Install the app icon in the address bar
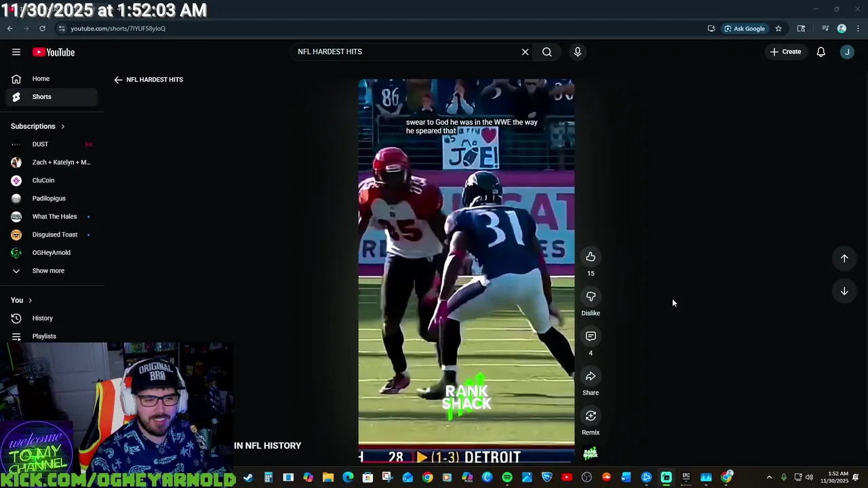 click(x=711, y=28)
